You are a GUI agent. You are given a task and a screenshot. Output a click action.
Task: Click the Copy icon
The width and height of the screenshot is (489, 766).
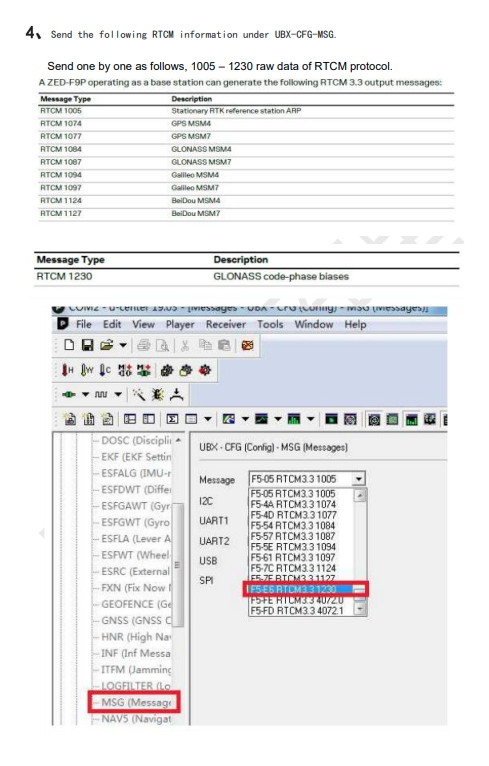click(x=205, y=345)
